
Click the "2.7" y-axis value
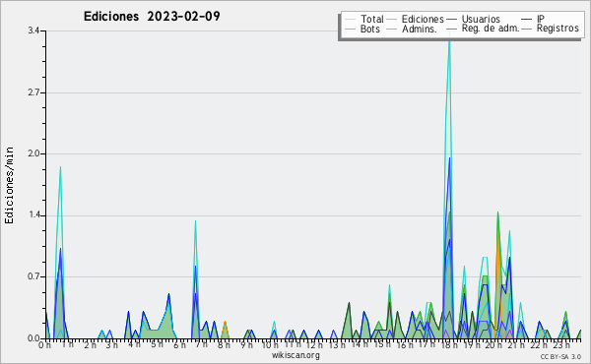point(33,92)
